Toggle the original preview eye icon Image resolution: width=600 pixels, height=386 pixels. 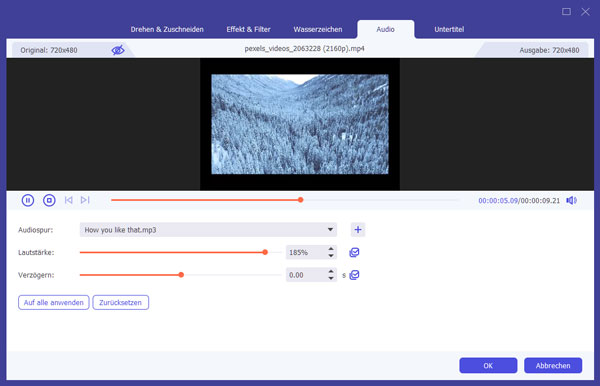[x=118, y=50]
